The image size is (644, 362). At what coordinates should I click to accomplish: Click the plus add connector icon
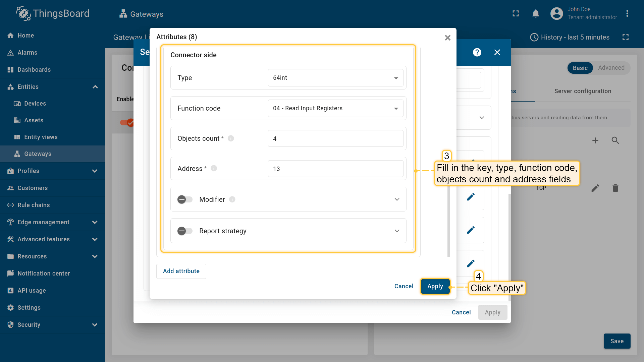(x=595, y=140)
